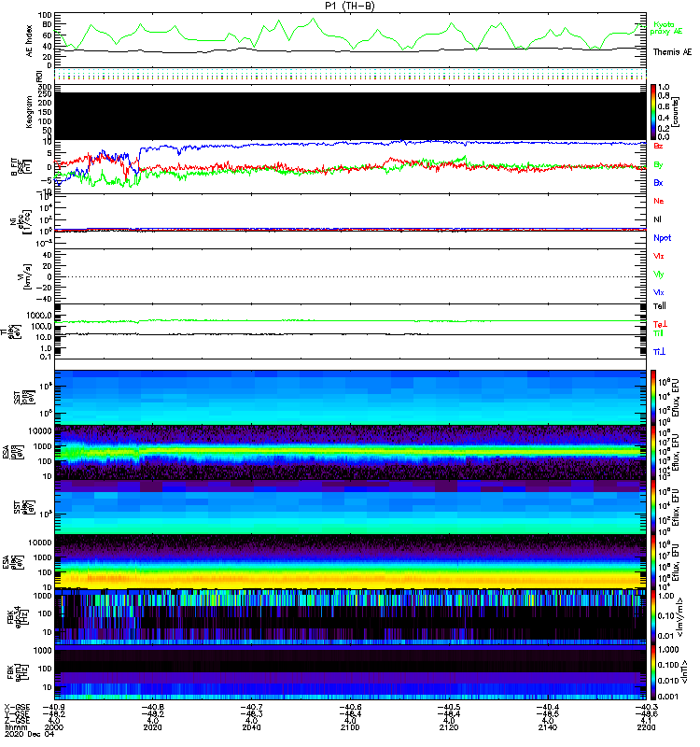The image size is (700, 747).
Task: Click the X-GSE value "-40.7"
Action: click(x=251, y=708)
